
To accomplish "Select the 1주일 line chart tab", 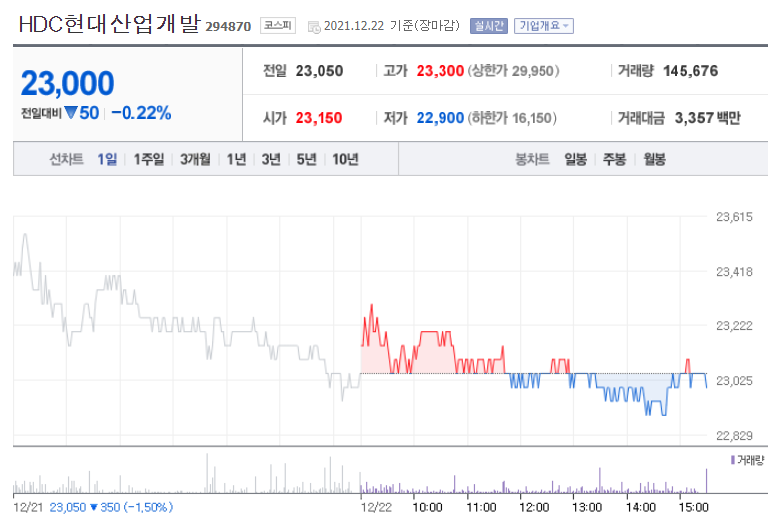I will click(x=149, y=159).
